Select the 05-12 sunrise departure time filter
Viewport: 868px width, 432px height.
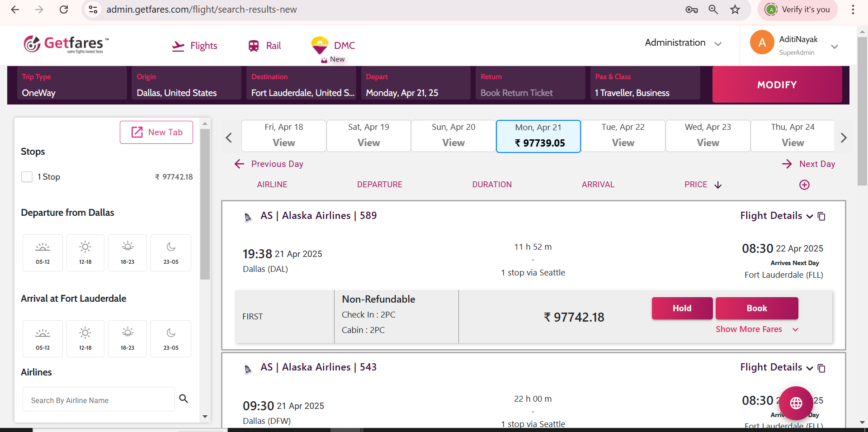point(43,252)
